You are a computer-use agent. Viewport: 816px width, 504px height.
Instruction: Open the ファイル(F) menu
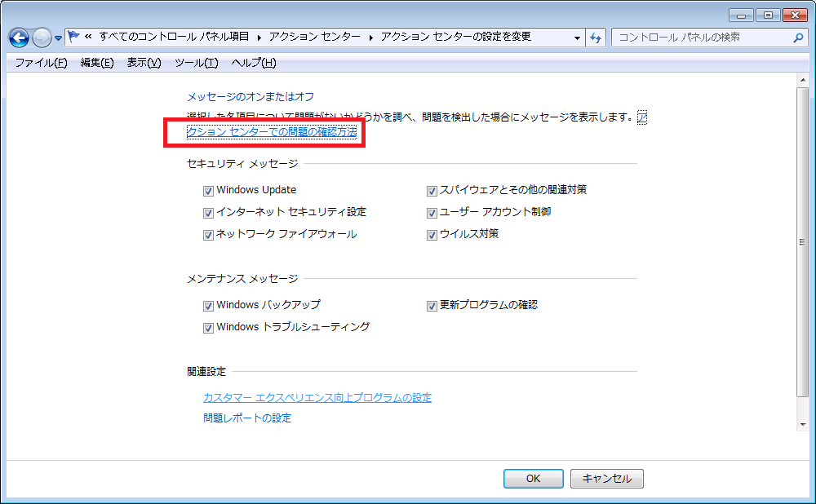(41, 63)
